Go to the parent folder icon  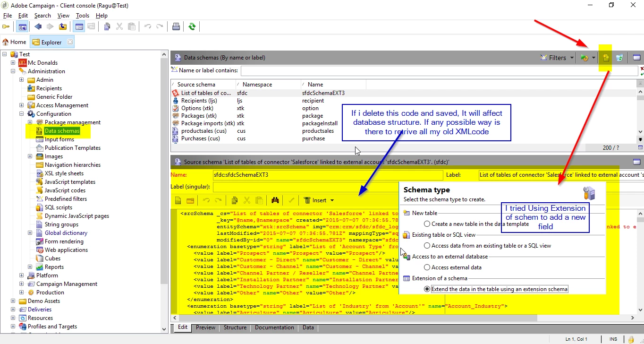pyautogui.click(x=62, y=26)
